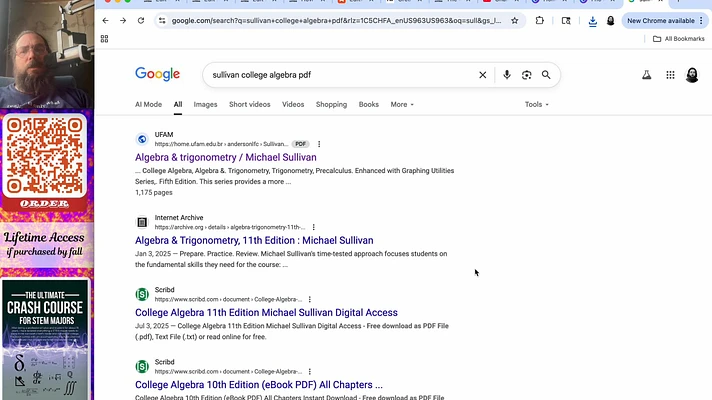
Task: Go to Google homepage via logo
Action: [158, 74]
